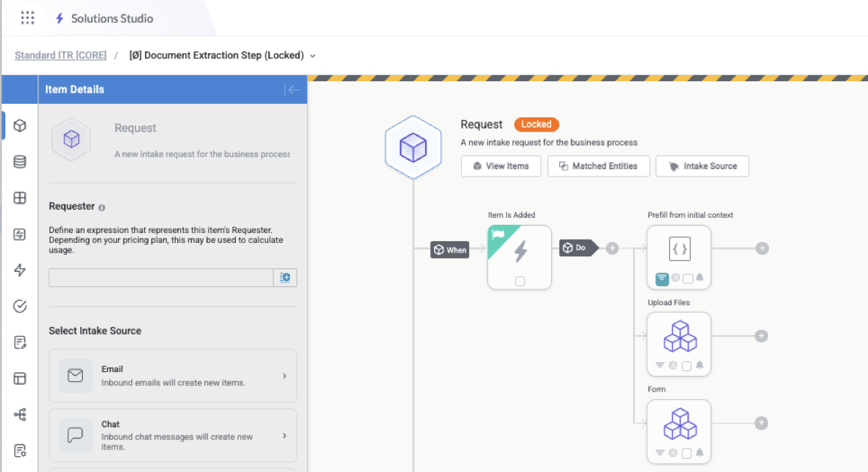Click the Intake Source button
Viewport: 868px width, 472px height.
coord(702,166)
